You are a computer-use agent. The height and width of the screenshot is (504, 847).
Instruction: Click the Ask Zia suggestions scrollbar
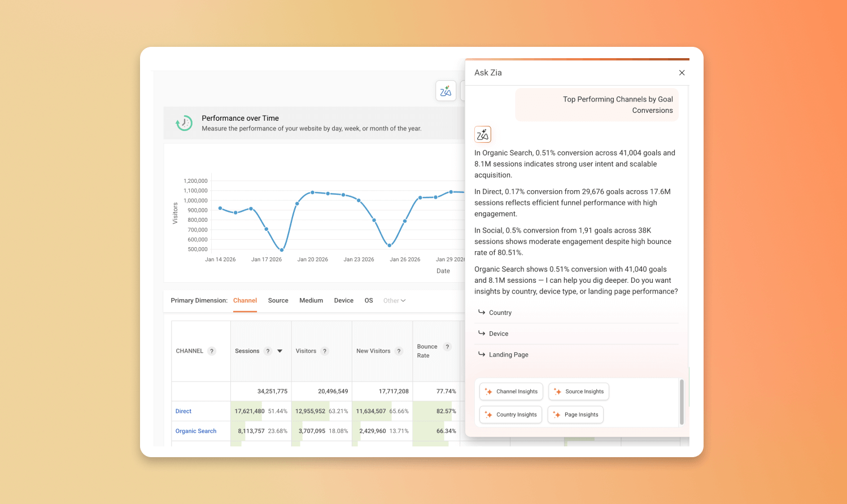(682, 402)
